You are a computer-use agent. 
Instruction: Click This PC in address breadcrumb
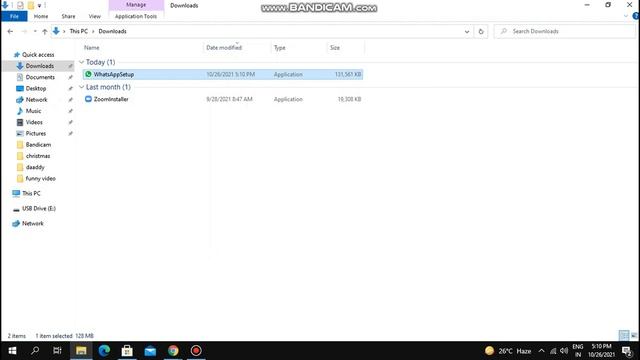tap(78, 31)
